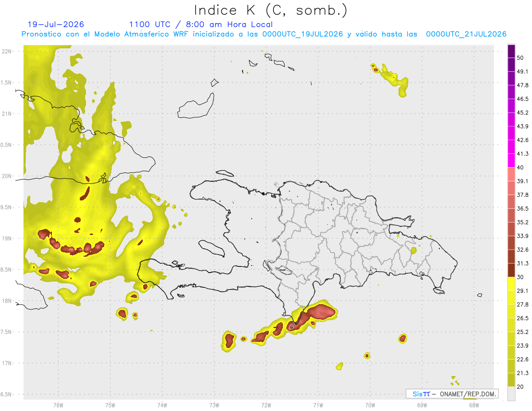
Task: Click the 19N latitude axis label
Action: click(8, 239)
